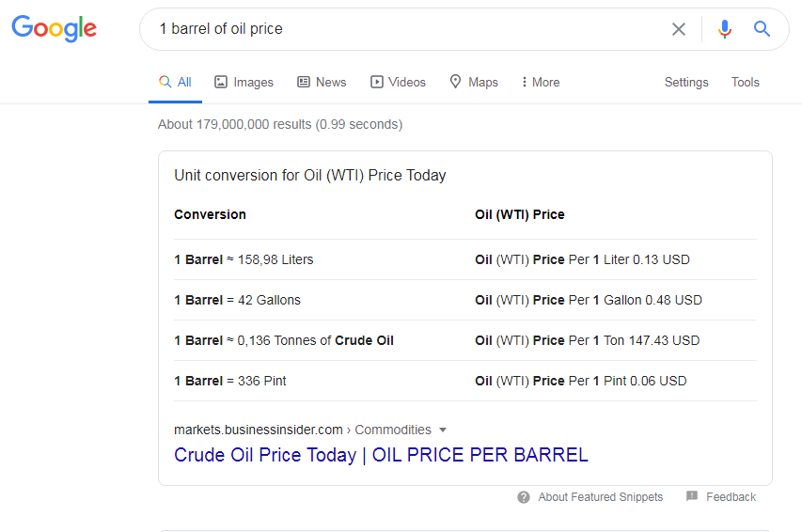This screenshot has height=532, width=802.
Task: Open the News tab
Action: pos(322,82)
